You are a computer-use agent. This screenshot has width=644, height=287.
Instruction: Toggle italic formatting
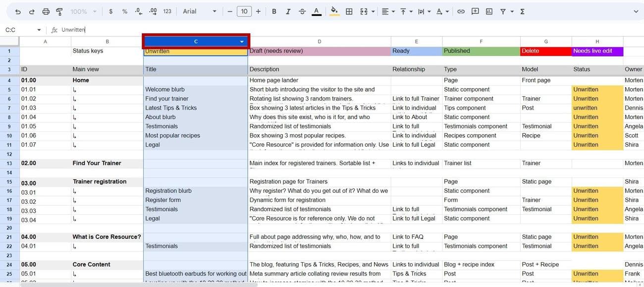click(288, 11)
